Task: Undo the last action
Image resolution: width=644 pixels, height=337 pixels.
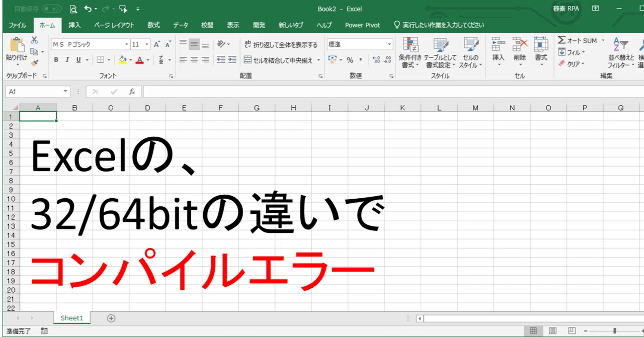Action: coord(88,9)
